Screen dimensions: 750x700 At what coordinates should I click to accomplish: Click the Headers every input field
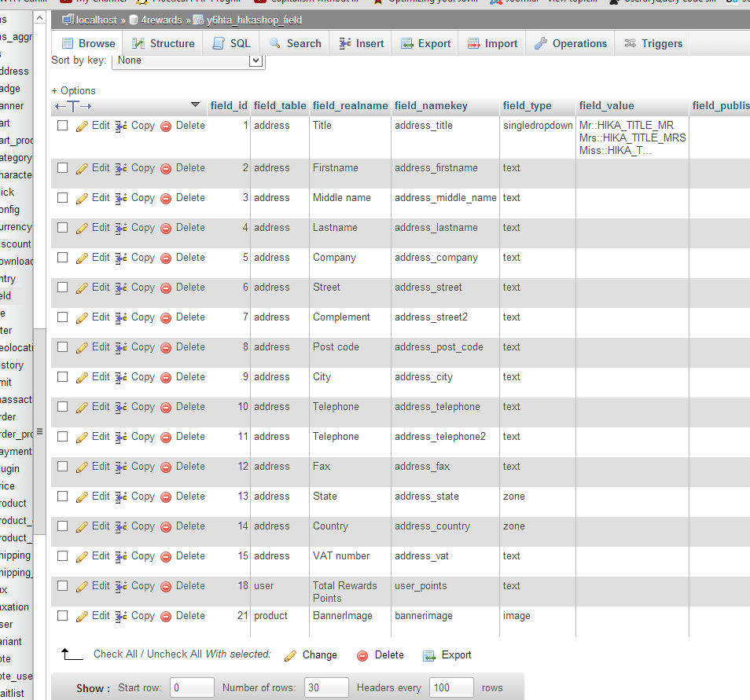(x=451, y=687)
